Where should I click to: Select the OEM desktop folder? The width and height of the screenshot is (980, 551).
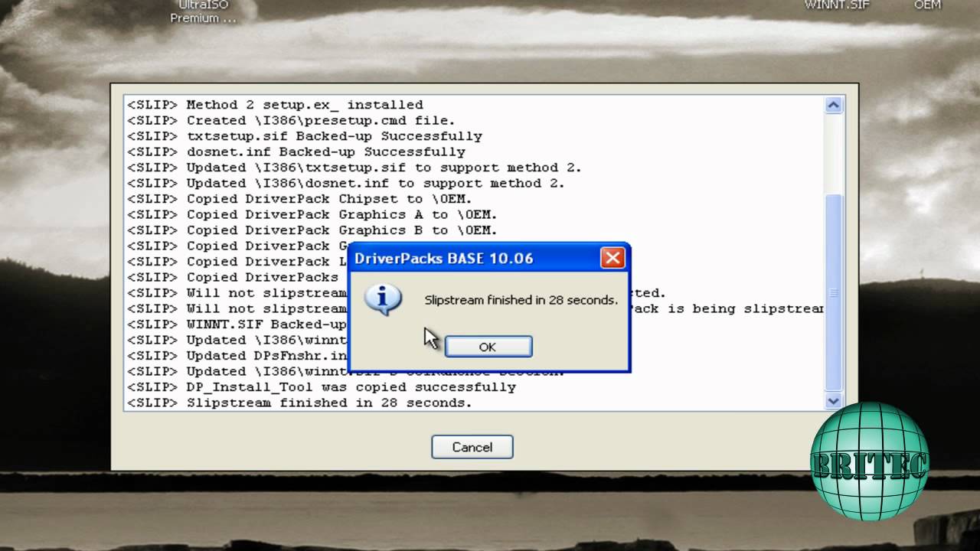point(927,5)
